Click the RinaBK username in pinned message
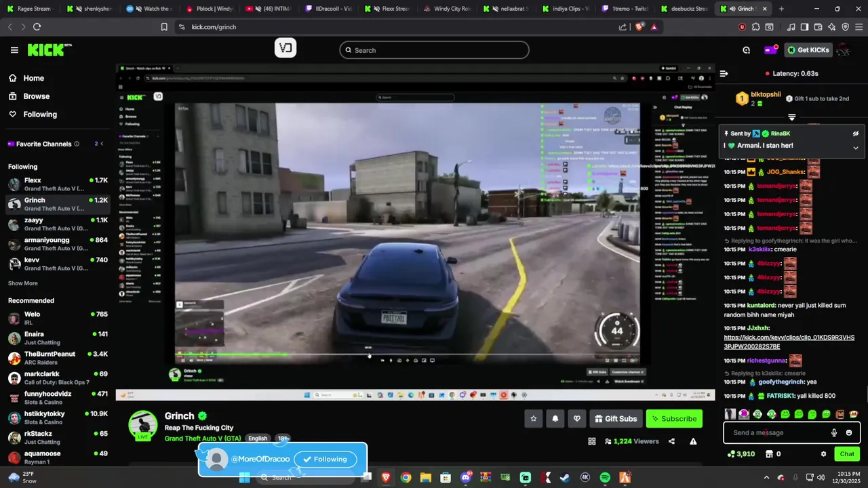 click(x=781, y=134)
